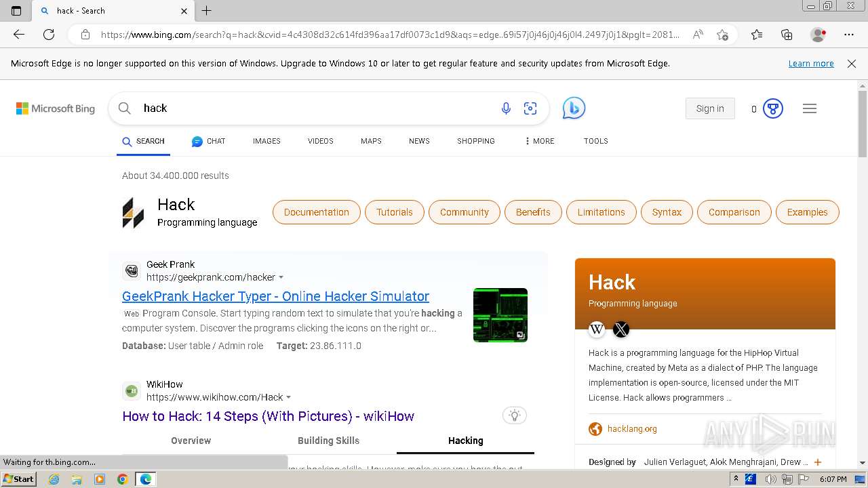Switch to the MAPS tab
The height and width of the screenshot is (488, 868).
[x=371, y=141]
